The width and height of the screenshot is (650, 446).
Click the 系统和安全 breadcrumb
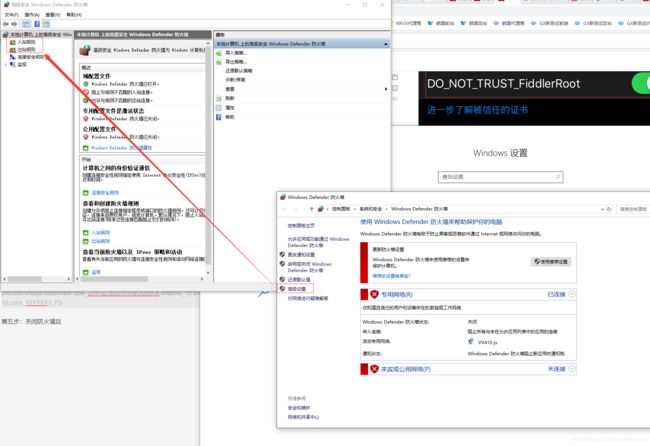click(x=370, y=209)
